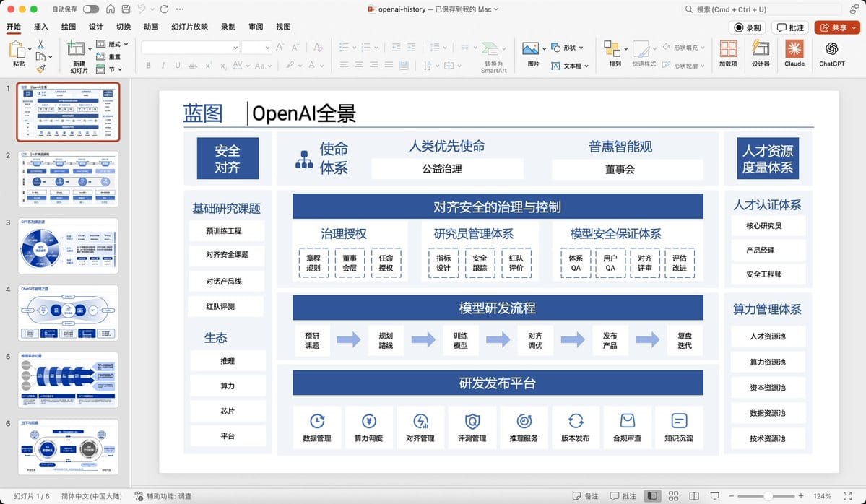Open the 形状 shapes dropdown
Image resolution: width=866 pixels, height=504 pixels.
pos(567,48)
